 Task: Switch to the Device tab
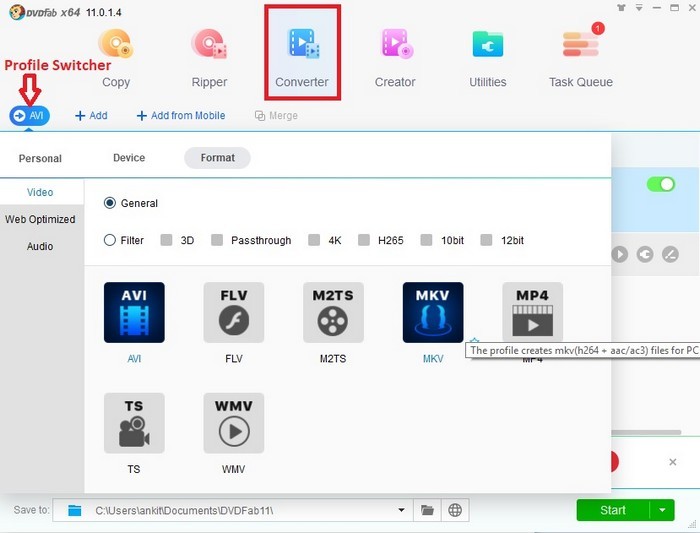point(129,158)
